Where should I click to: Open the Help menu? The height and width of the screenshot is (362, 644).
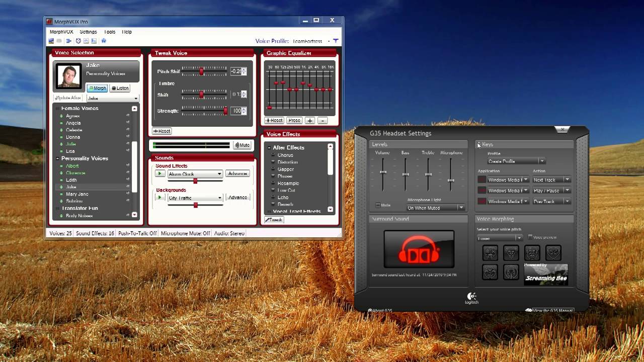(127, 32)
